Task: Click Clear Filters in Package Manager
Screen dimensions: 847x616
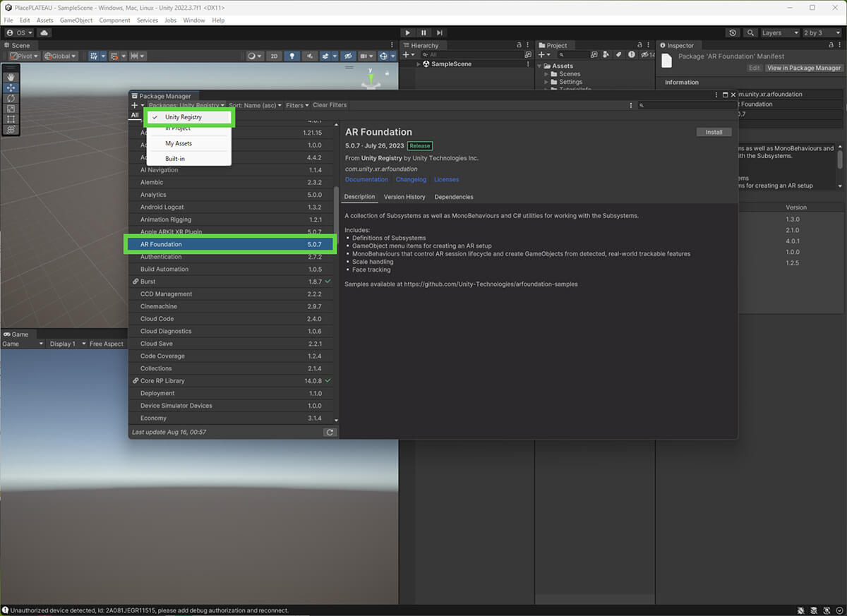Action: 330,105
